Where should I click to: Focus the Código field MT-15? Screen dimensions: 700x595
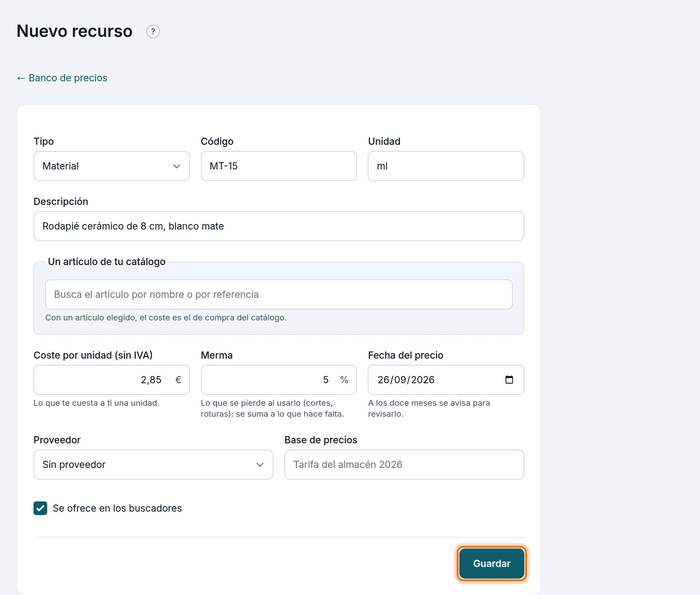pos(279,166)
